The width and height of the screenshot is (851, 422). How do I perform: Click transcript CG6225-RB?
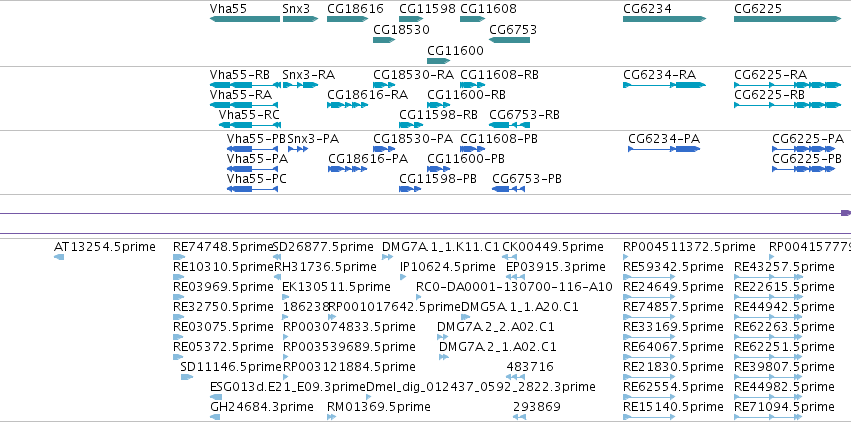click(788, 105)
